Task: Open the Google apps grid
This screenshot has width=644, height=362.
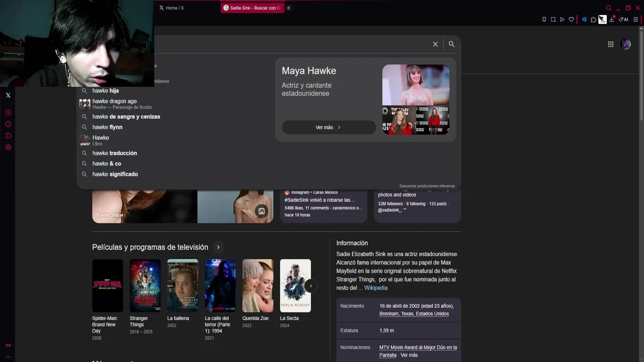Action: [x=610, y=44]
